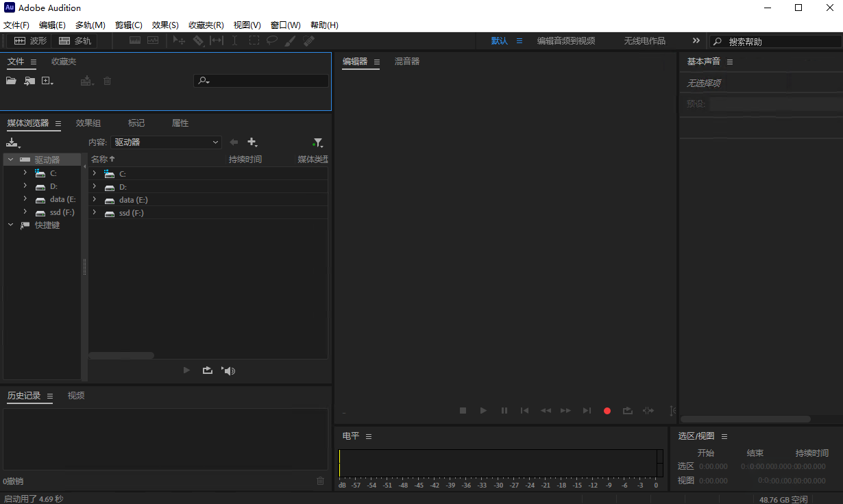Switch to 波形 waveform editor view
This screenshot has height=504, width=843.
pos(30,41)
